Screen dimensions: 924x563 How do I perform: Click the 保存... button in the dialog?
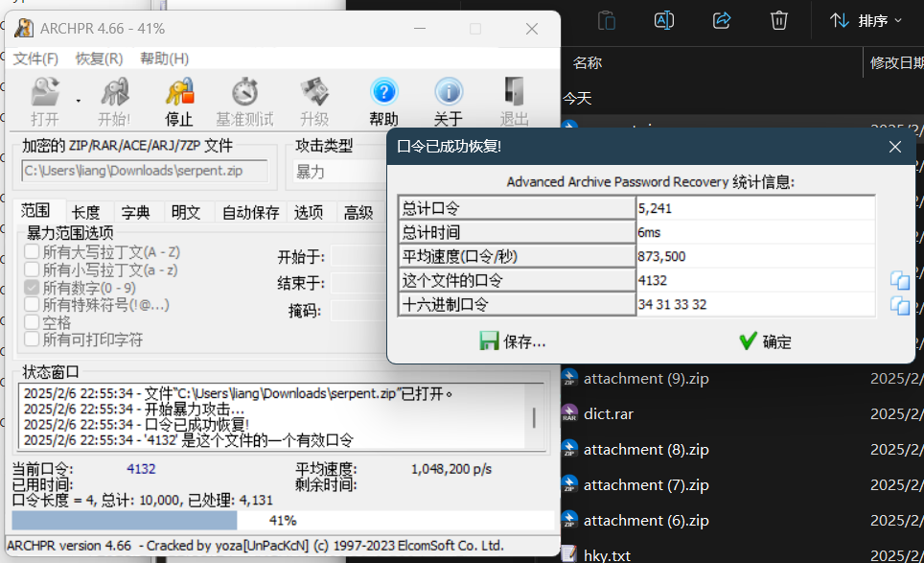(513, 341)
